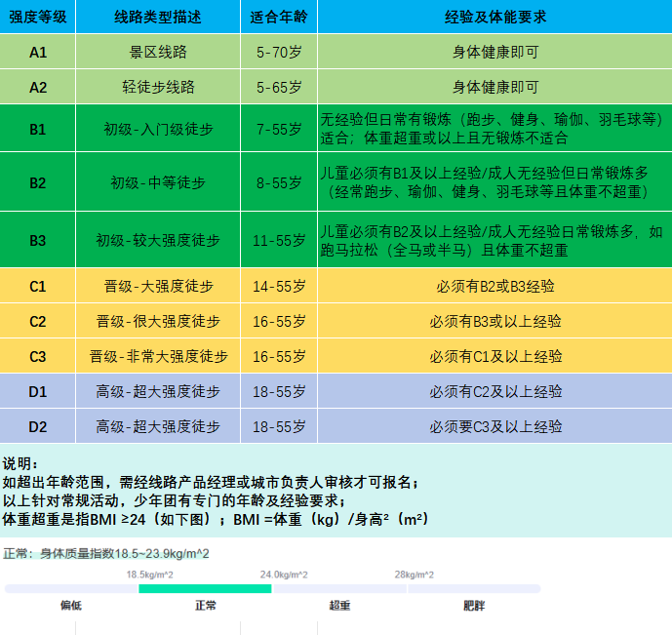Select the 适合年龄 header cell
Viewport: 672px width, 635px height.
pos(278,17)
